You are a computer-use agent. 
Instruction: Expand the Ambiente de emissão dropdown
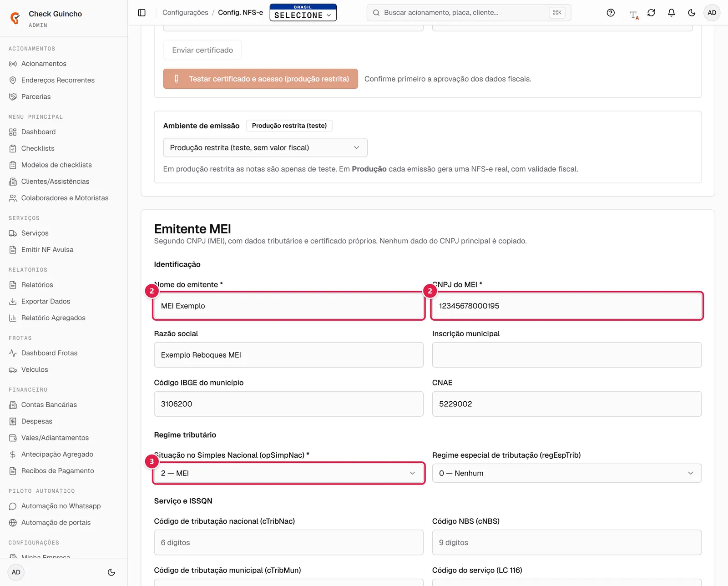click(265, 147)
